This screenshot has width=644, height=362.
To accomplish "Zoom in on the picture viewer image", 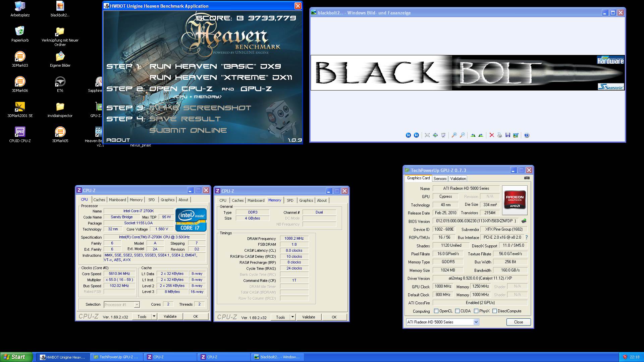I will coord(454,135).
